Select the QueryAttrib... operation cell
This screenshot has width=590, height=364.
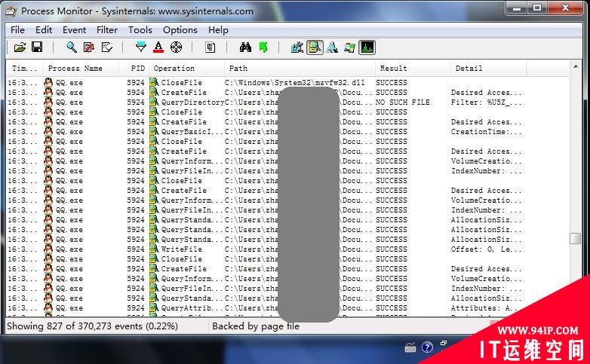point(192,308)
